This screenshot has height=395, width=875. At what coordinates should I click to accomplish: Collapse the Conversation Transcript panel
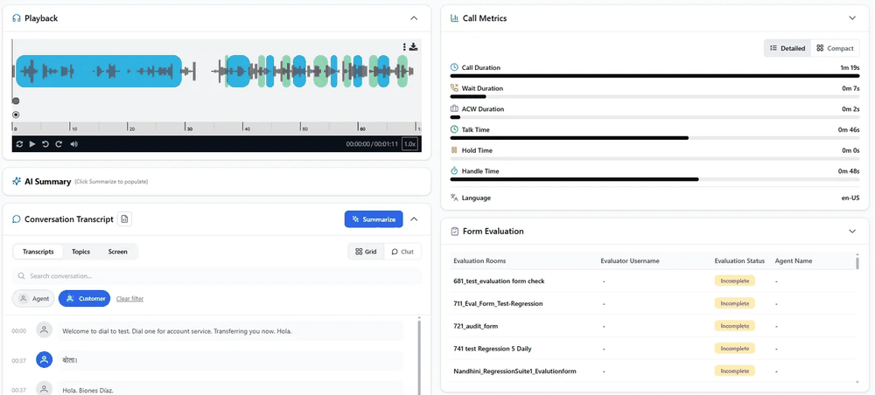[414, 219]
